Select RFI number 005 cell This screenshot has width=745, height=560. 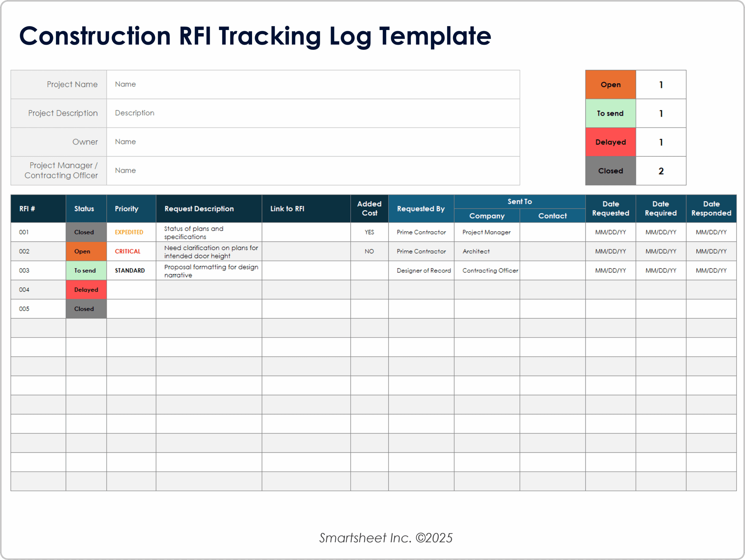pos(38,309)
